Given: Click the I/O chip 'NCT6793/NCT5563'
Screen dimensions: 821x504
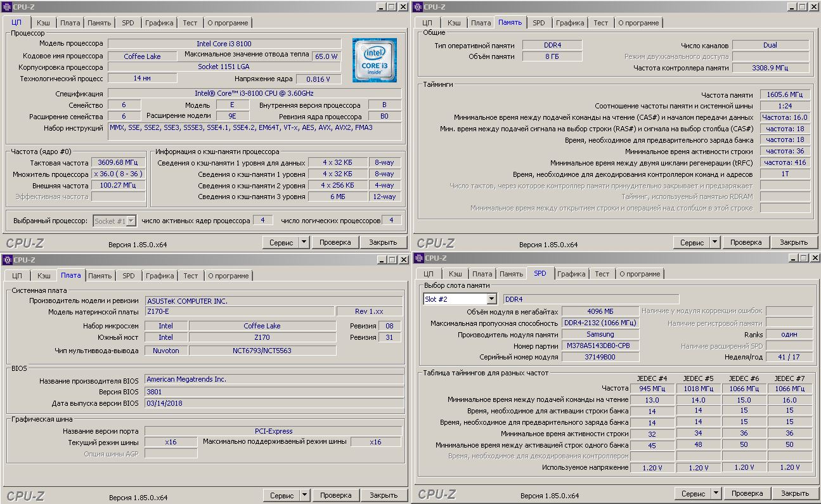Looking at the screenshot, I should tap(262, 351).
